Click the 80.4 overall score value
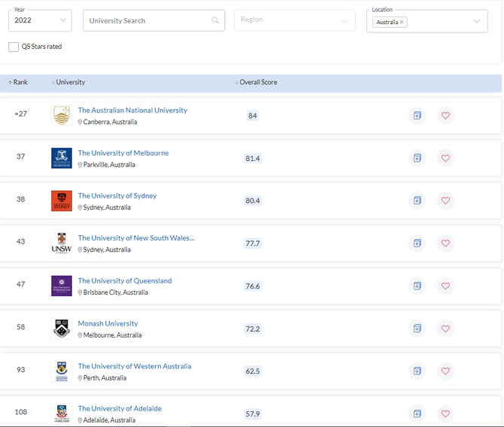504x427 pixels. click(253, 201)
